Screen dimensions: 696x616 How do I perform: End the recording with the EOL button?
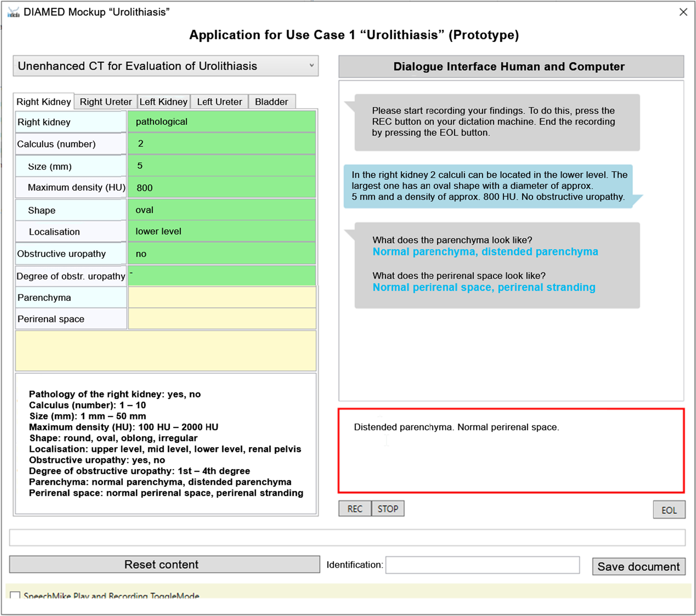pos(669,510)
